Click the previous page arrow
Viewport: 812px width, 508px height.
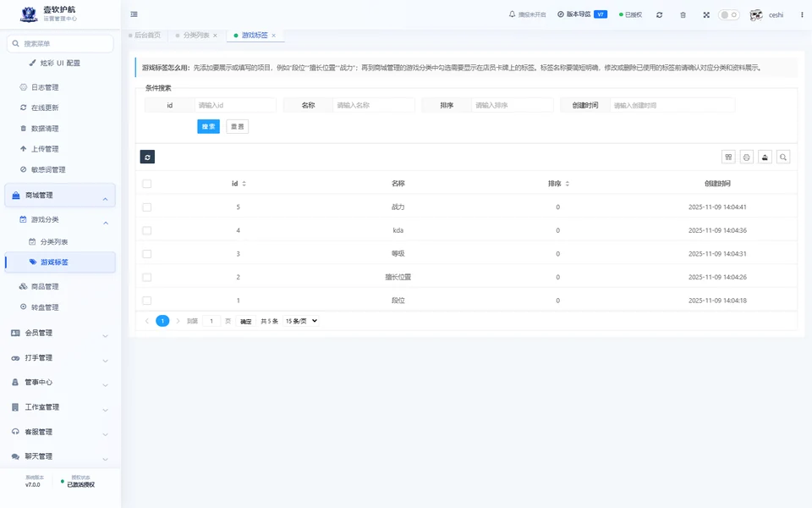click(147, 321)
